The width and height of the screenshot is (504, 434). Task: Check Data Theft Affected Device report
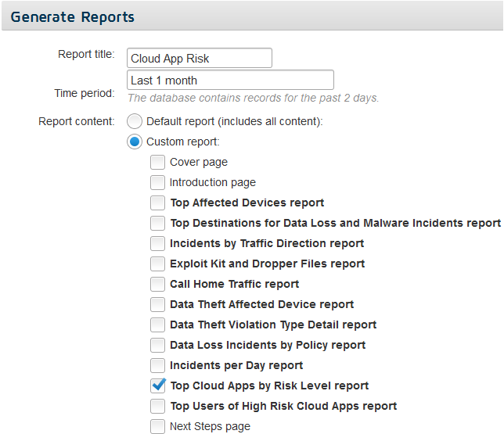157,304
